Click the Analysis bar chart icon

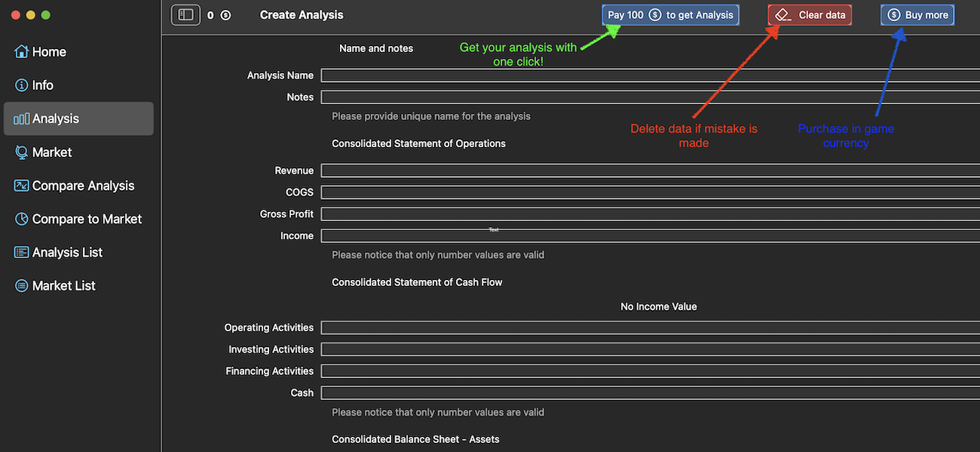click(22, 118)
